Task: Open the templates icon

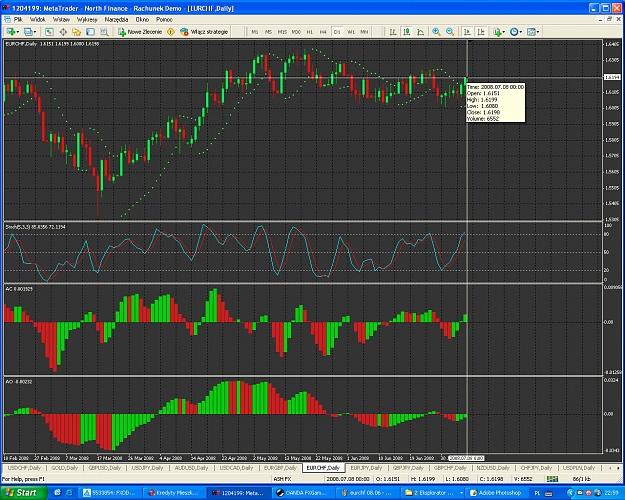Action: 531,32
